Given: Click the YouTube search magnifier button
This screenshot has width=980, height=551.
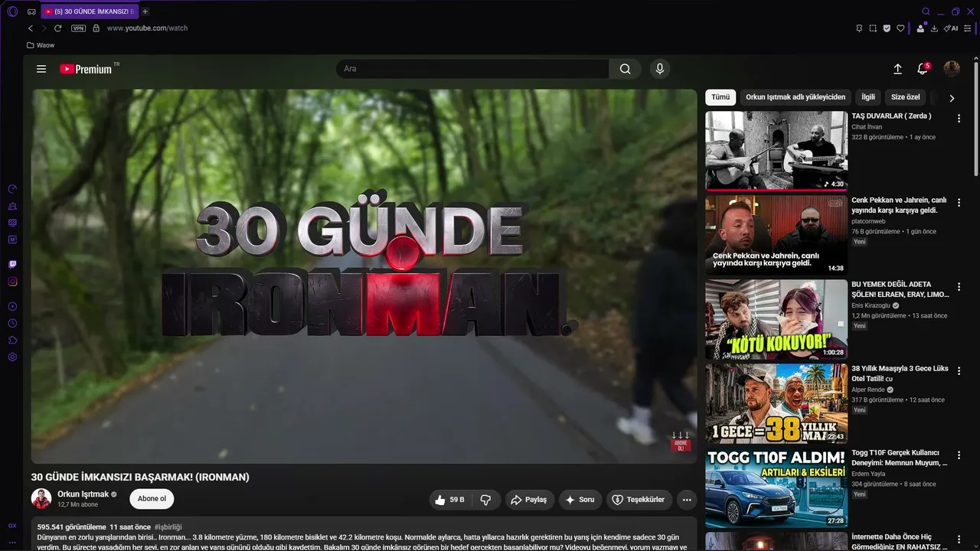Looking at the screenshot, I should click(x=626, y=69).
